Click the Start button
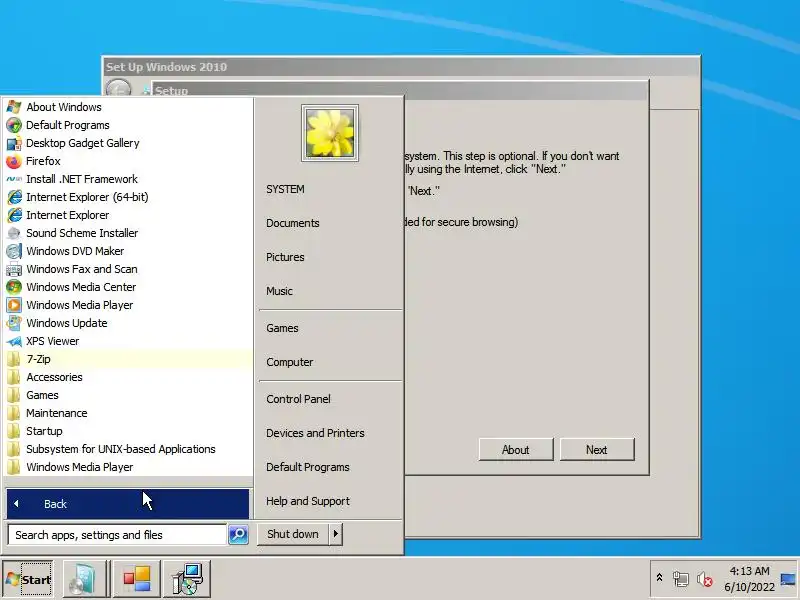Image resolution: width=800 pixels, height=600 pixels. click(28, 579)
